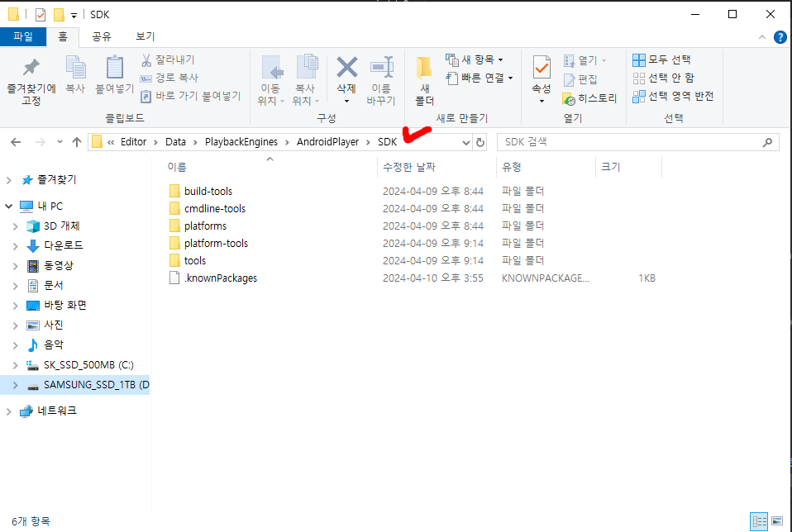Sort by 이름 column header
The image size is (792, 532).
177,167
